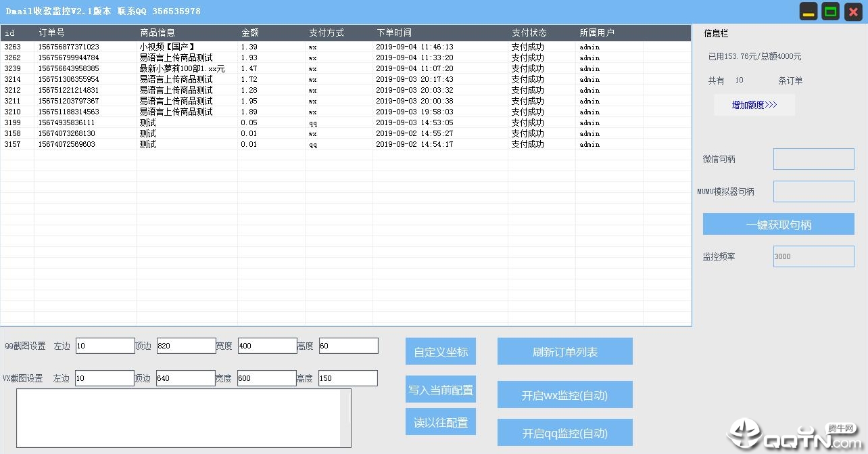Click the 增加额度>>> link button

click(x=754, y=105)
